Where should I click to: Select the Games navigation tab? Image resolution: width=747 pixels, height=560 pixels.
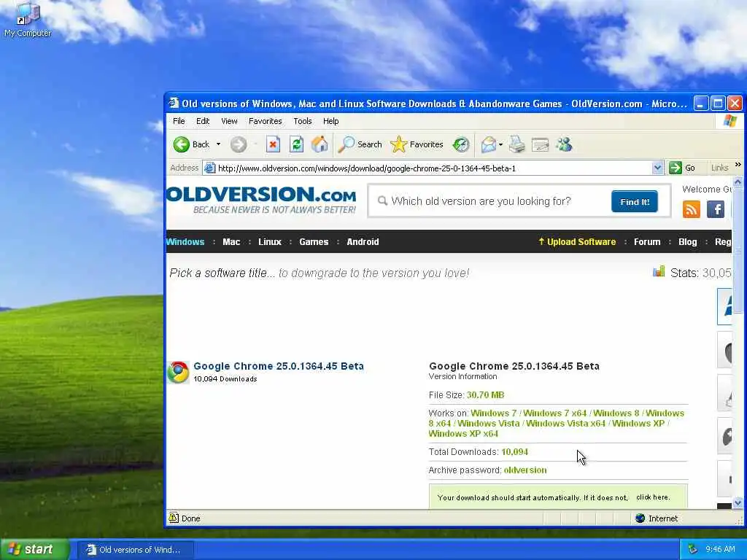[314, 242]
